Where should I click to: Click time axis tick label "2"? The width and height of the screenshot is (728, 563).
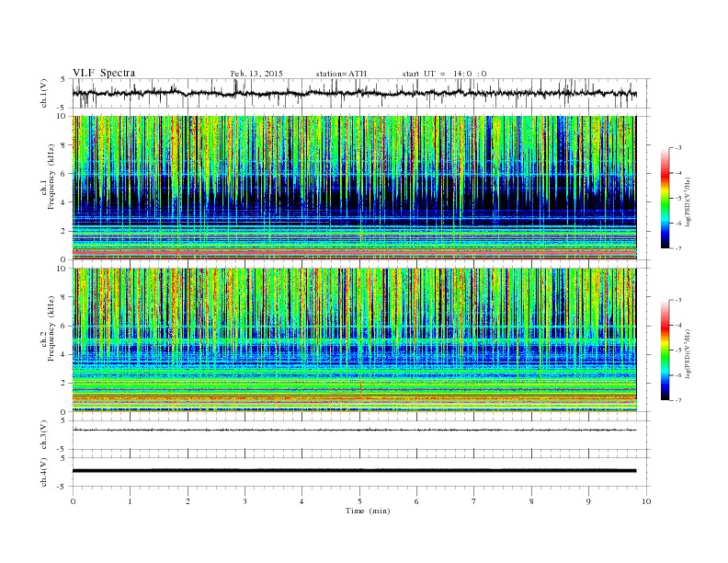click(188, 501)
